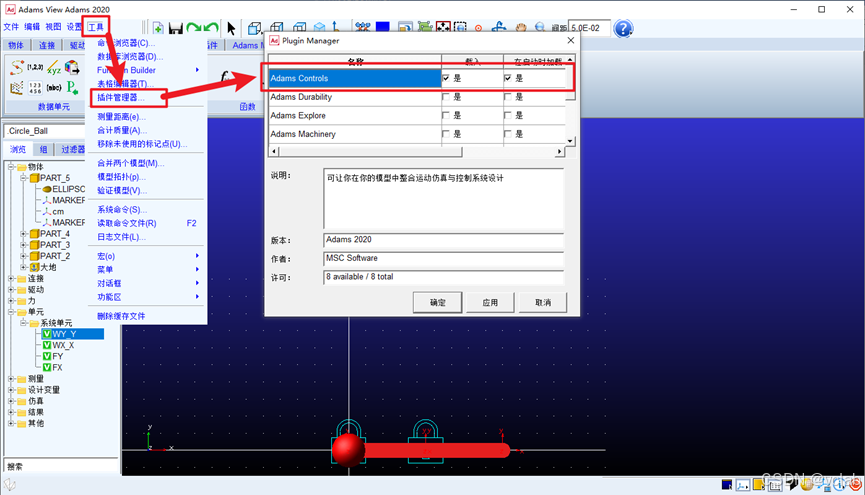This screenshot has width=865, height=495.
Task: Click the solid blue background color icon
Action: click(382, 26)
